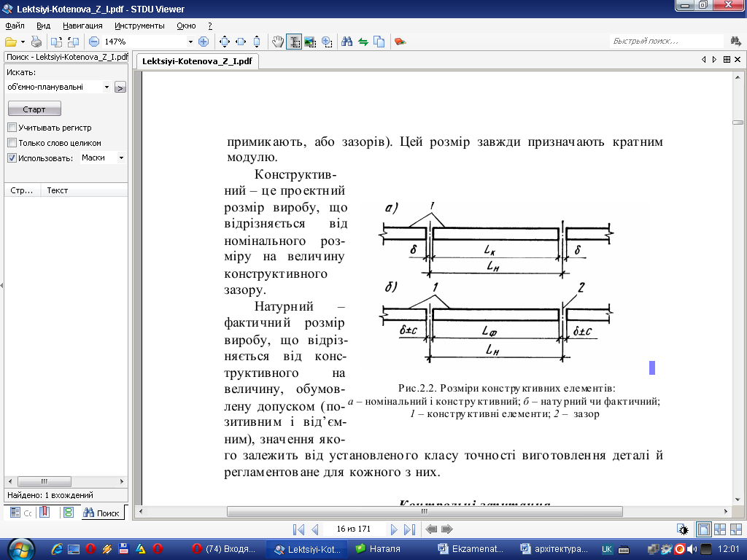The height and width of the screenshot is (560, 747).
Task: Zoom out using the minus button
Action: [94, 42]
